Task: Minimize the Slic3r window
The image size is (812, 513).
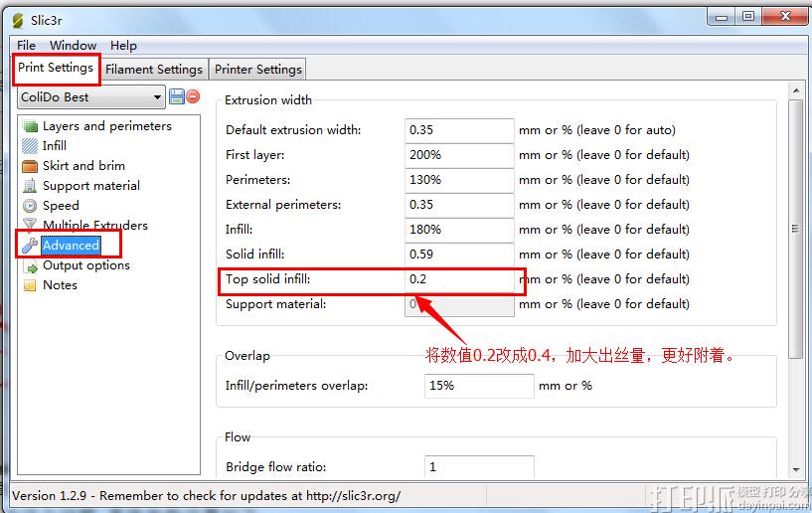Action: point(722,17)
